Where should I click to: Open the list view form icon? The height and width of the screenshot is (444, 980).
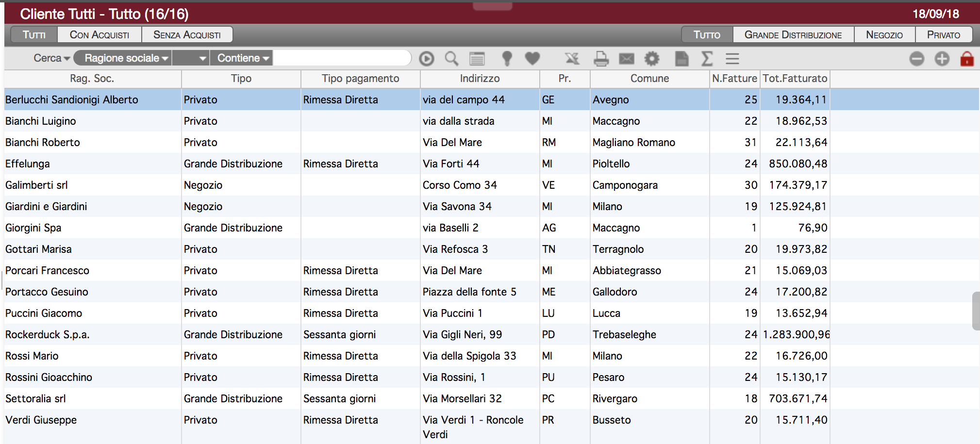tap(477, 59)
